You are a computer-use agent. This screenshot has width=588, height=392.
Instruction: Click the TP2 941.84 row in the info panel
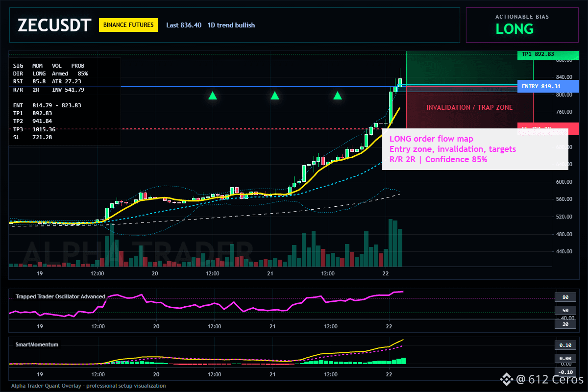33,121
